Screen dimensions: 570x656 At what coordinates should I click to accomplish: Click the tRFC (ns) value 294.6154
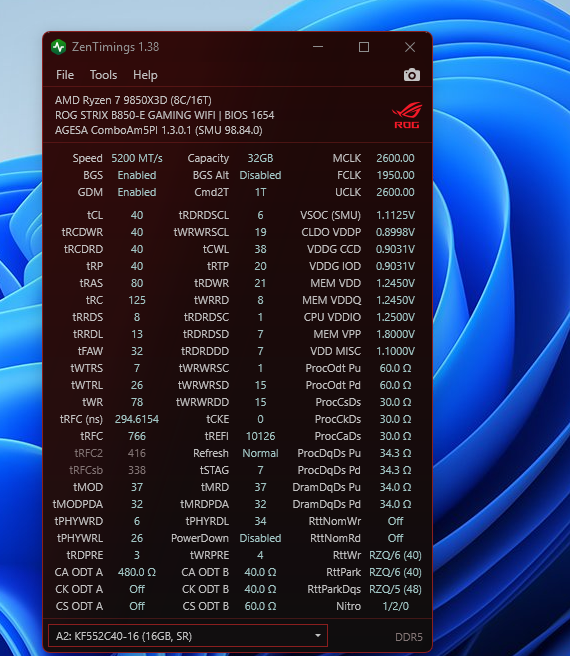(137, 419)
